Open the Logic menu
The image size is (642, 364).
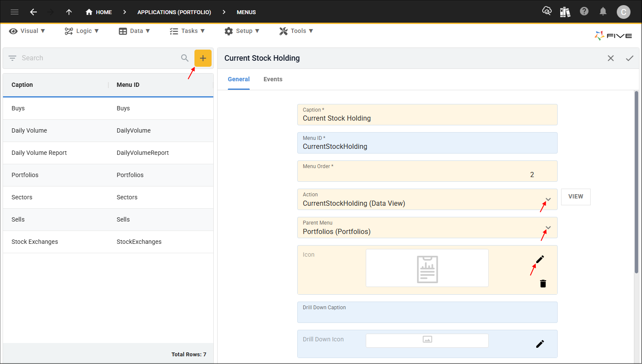tap(81, 31)
